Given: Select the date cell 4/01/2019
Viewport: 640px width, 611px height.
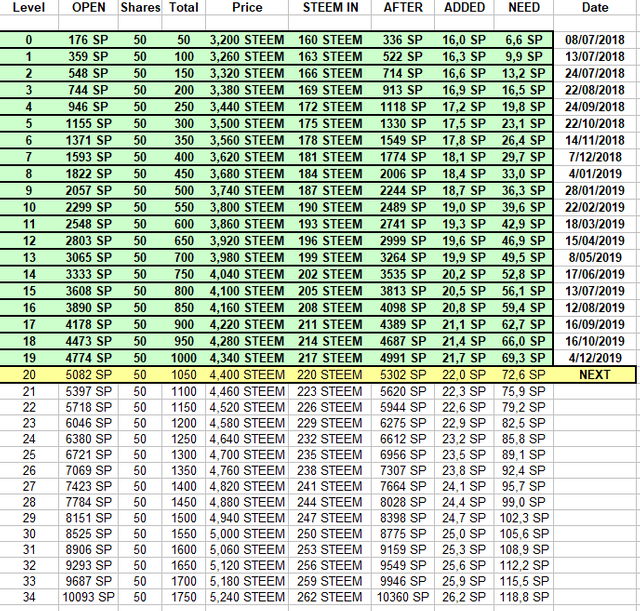Looking at the screenshot, I should coord(595,174).
